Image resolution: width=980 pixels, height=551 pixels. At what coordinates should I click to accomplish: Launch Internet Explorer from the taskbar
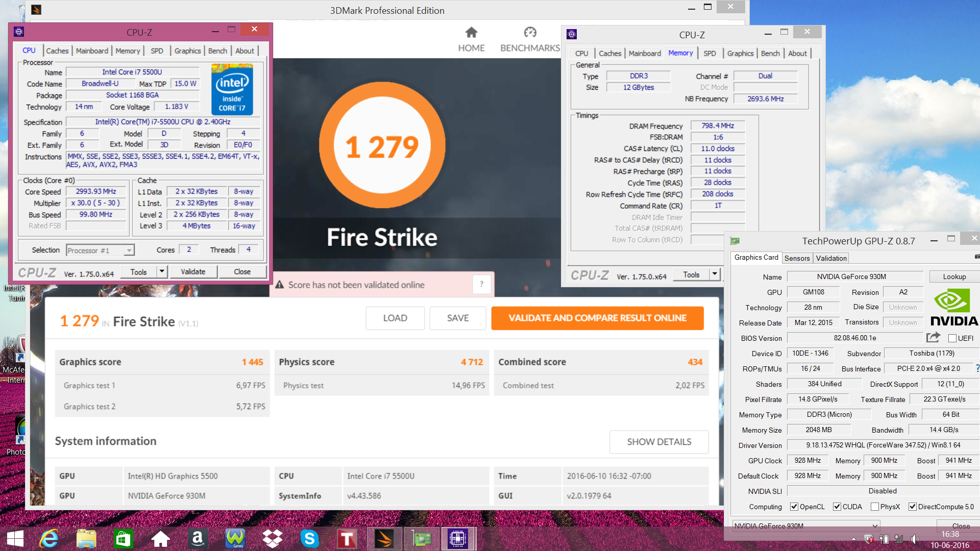click(x=49, y=539)
